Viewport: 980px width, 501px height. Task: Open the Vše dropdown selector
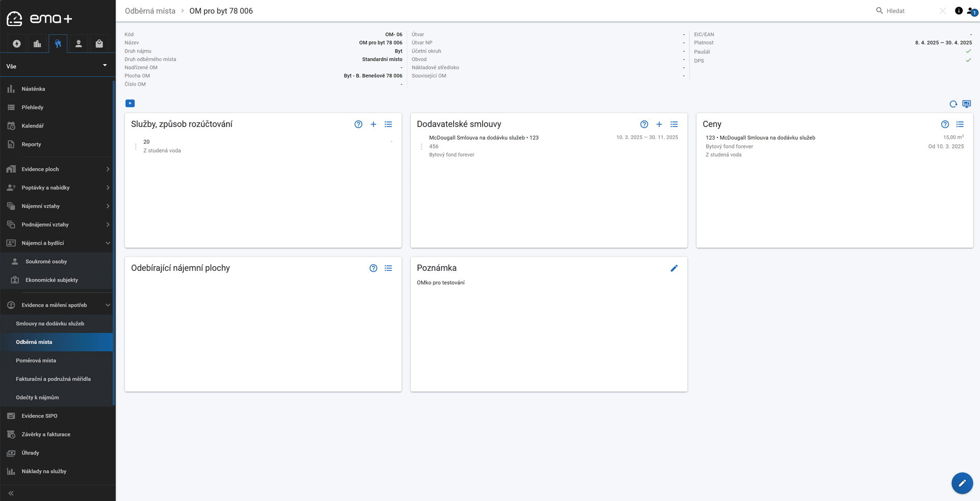pos(56,66)
